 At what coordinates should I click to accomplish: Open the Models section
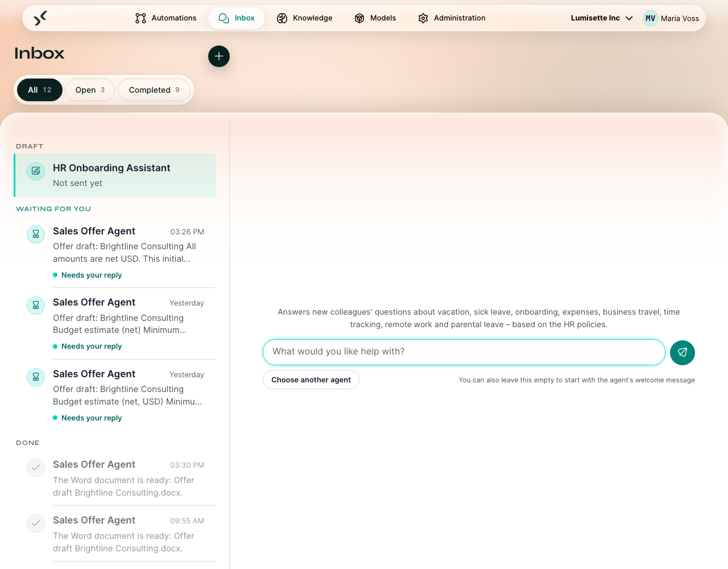(375, 18)
